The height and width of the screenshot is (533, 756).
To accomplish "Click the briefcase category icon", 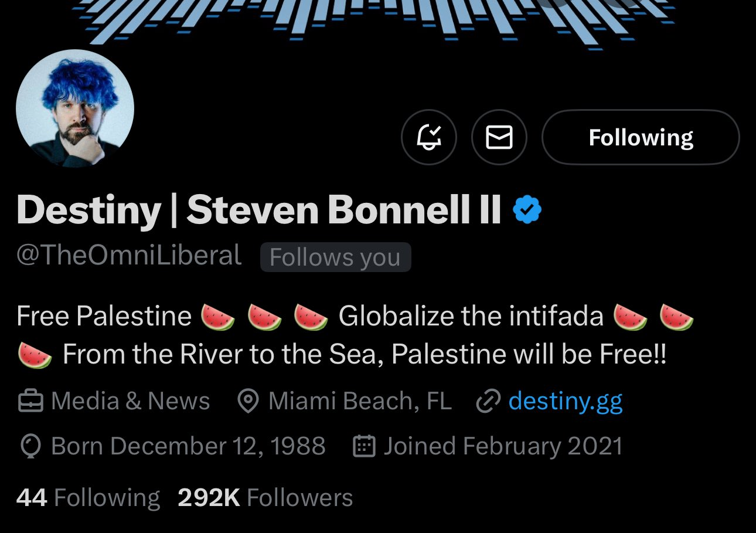I will pos(30,401).
